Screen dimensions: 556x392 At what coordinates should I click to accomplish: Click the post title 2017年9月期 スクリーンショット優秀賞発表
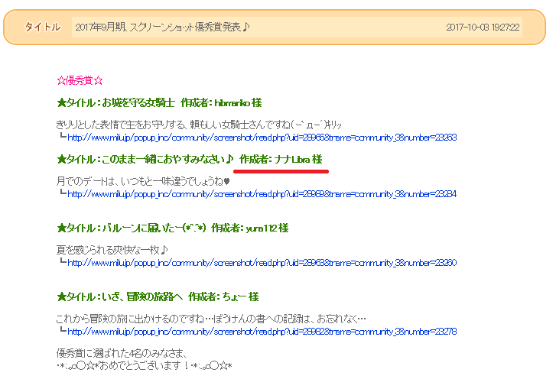163,27
